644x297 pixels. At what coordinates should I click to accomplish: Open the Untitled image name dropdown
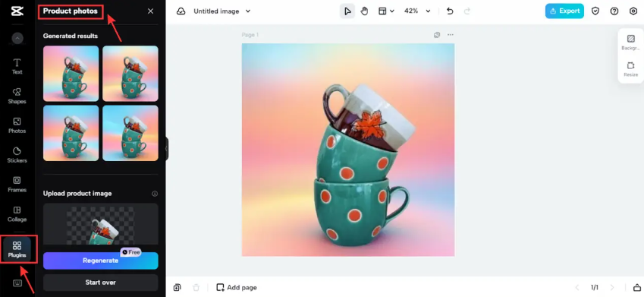tap(221, 11)
